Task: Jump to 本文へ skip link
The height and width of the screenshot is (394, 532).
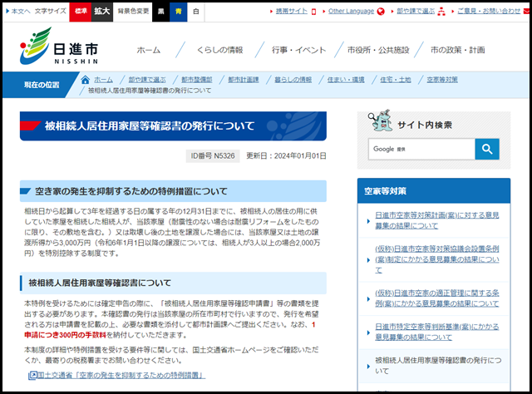Action: pos(21,11)
